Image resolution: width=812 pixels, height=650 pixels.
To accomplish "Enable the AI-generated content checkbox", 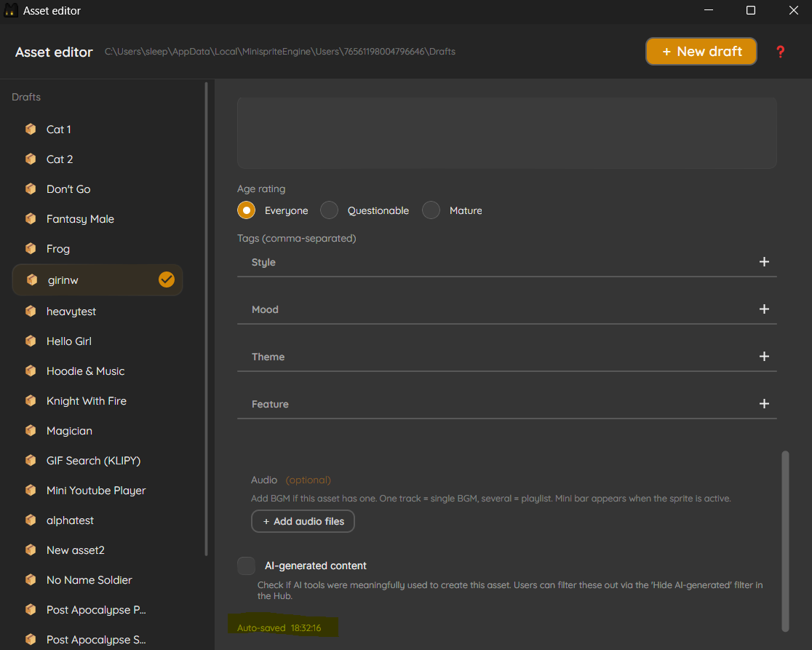I will pos(247,566).
